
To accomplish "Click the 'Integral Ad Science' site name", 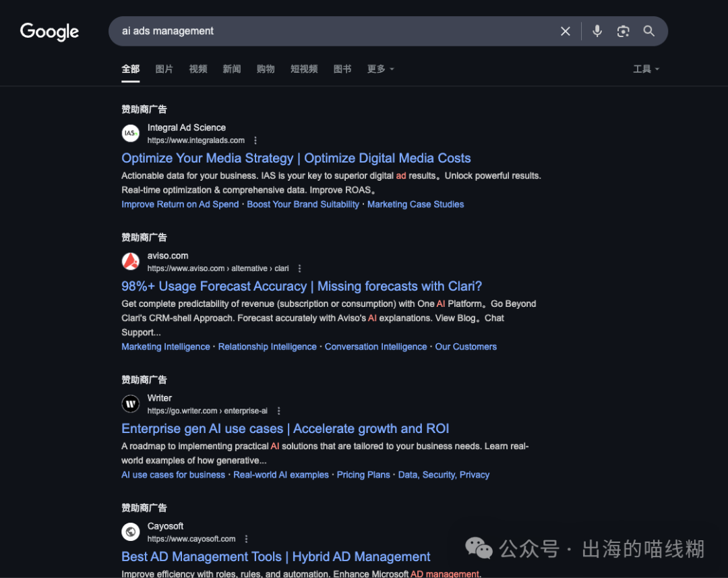I will [187, 127].
